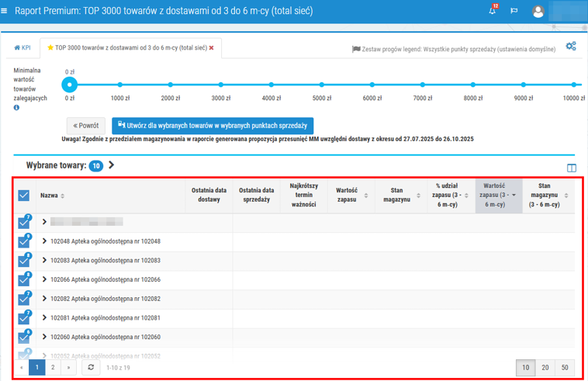Toggle the select-all checkbox in table header
588x381 pixels.
tap(23, 196)
